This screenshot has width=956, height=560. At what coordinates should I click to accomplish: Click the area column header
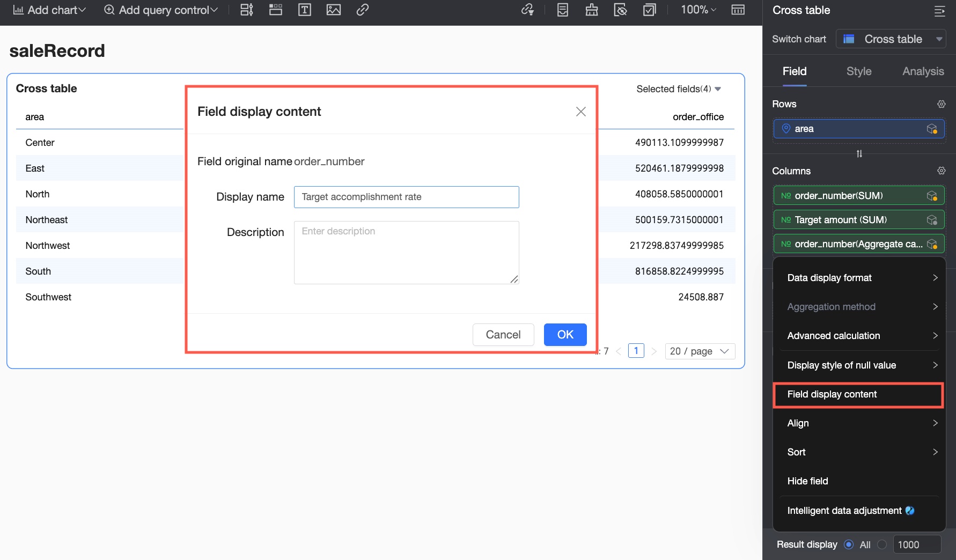pos(35,117)
